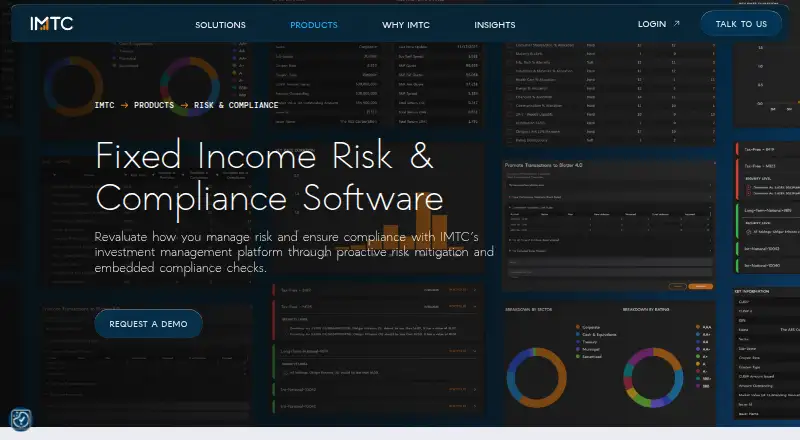This screenshot has width=800, height=440.
Task: Go to Products breadcrumb link
Action: [154, 105]
